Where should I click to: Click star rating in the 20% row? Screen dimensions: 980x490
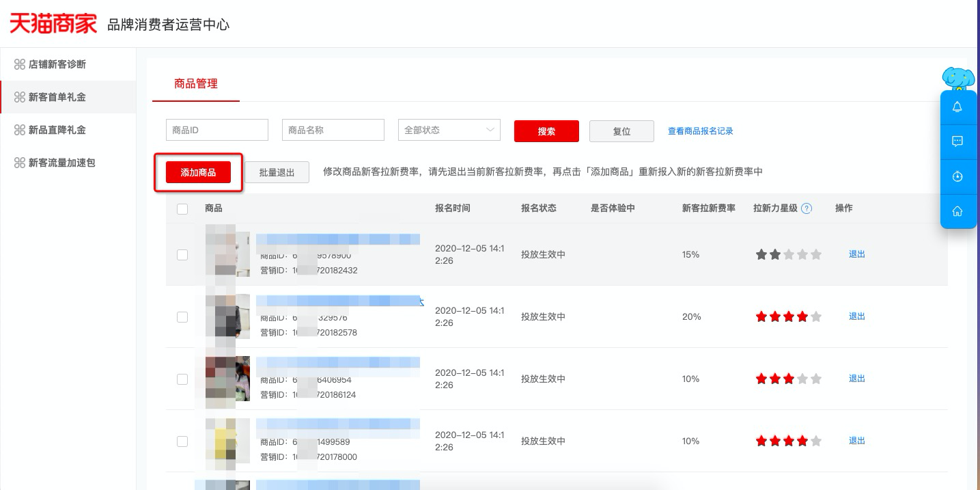coord(788,316)
